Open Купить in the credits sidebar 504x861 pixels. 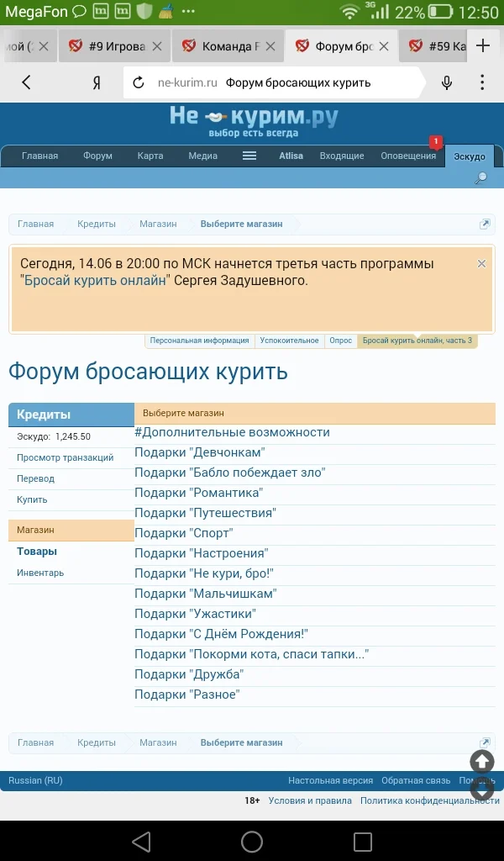pos(32,499)
